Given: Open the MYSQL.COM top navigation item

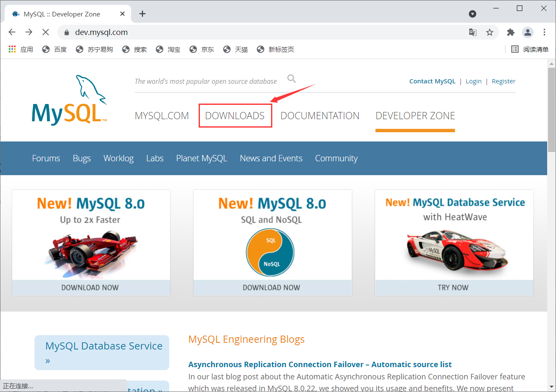Looking at the screenshot, I should [162, 116].
